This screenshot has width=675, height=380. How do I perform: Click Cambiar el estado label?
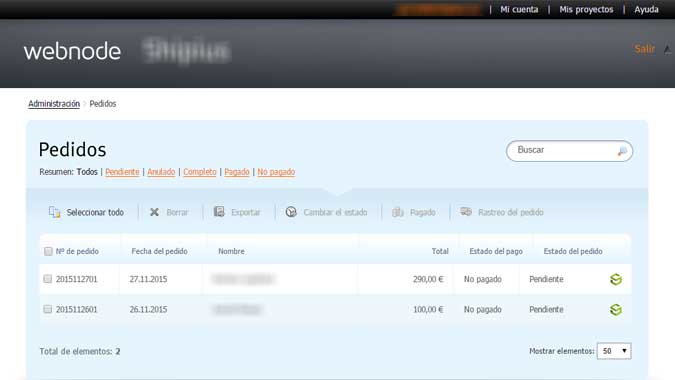[335, 212]
